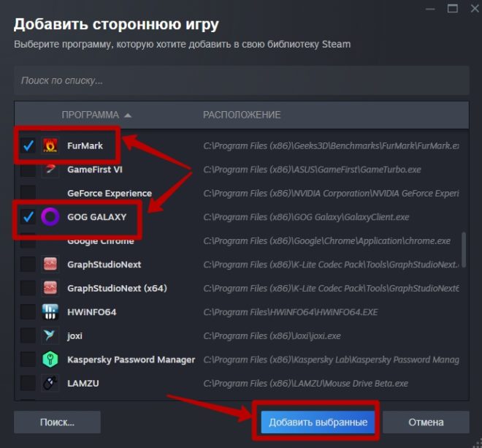Click the Kaspersky Password Manager key icon

pyautogui.click(x=50, y=360)
